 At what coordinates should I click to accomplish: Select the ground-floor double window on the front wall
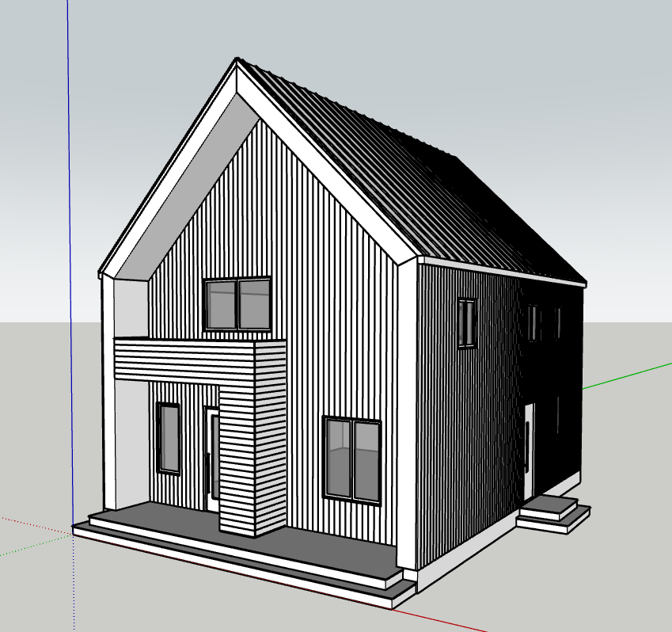point(352,460)
